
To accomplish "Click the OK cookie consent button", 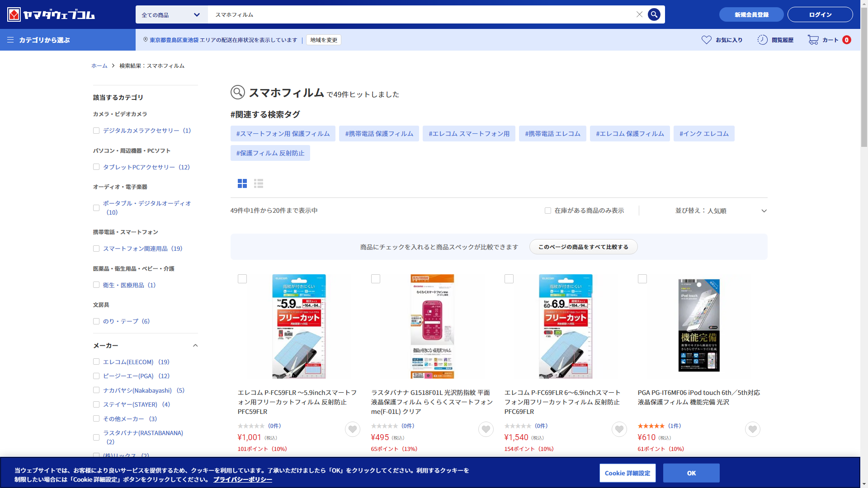I will pos(691,473).
